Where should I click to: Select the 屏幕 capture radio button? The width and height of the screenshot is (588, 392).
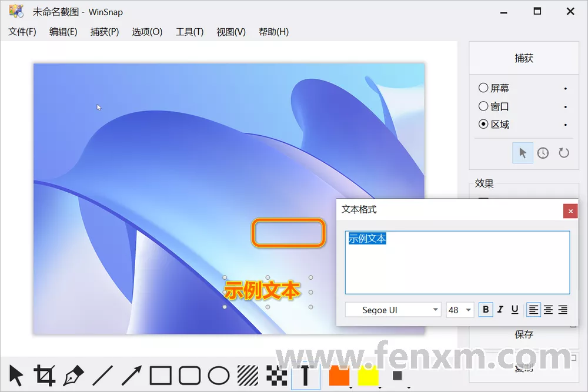pos(484,88)
